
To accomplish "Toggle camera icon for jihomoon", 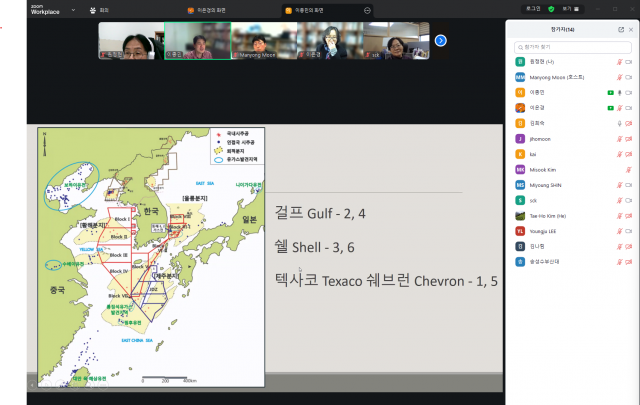I will [x=630, y=138].
